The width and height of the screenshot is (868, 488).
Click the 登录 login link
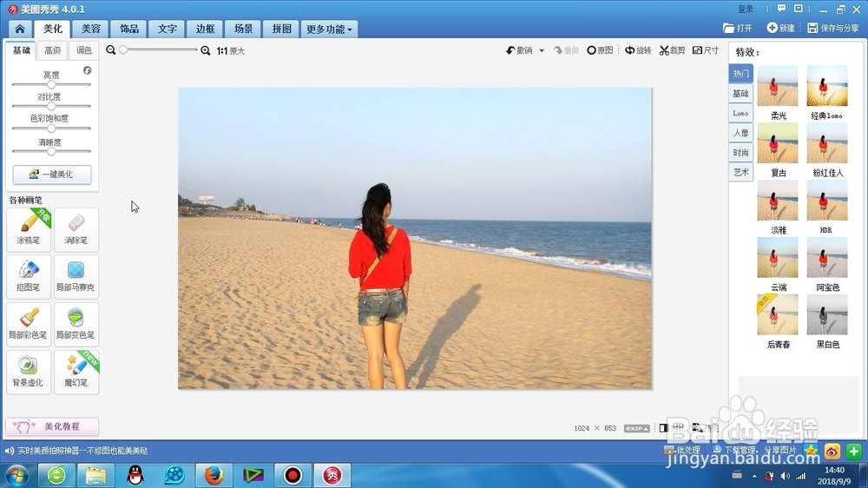[746, 9]
